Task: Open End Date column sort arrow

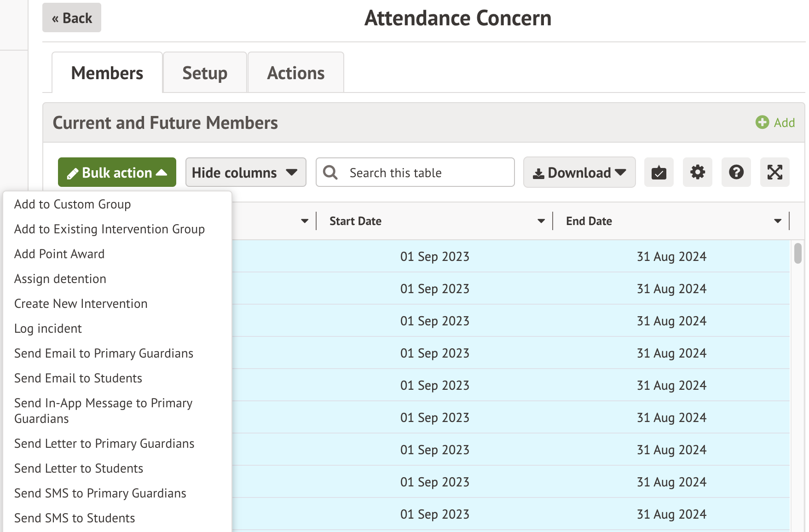Action: pyautogui.click(x=778, y=221)
